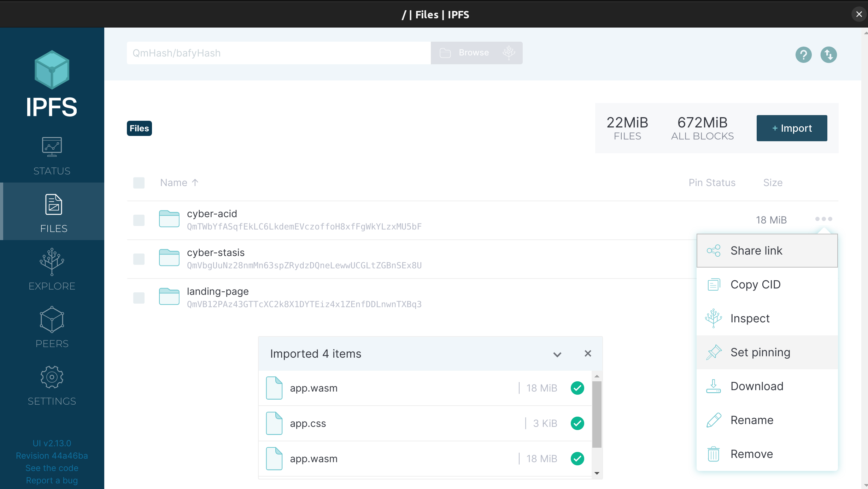868x489 pixels.
Task: Open cyber-acid three-dots options menu
Action: pyautogui.click(x=823, y=219)
